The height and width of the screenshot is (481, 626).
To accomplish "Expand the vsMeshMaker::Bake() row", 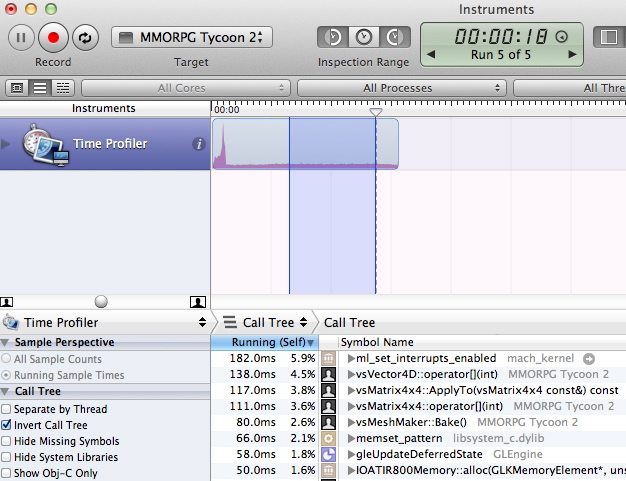I will 351,422.
